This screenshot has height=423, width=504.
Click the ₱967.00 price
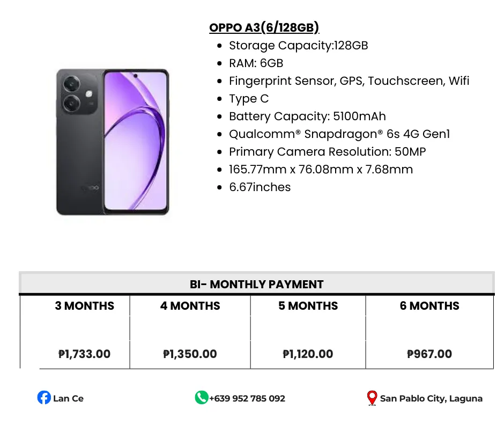tap(429, 354)
